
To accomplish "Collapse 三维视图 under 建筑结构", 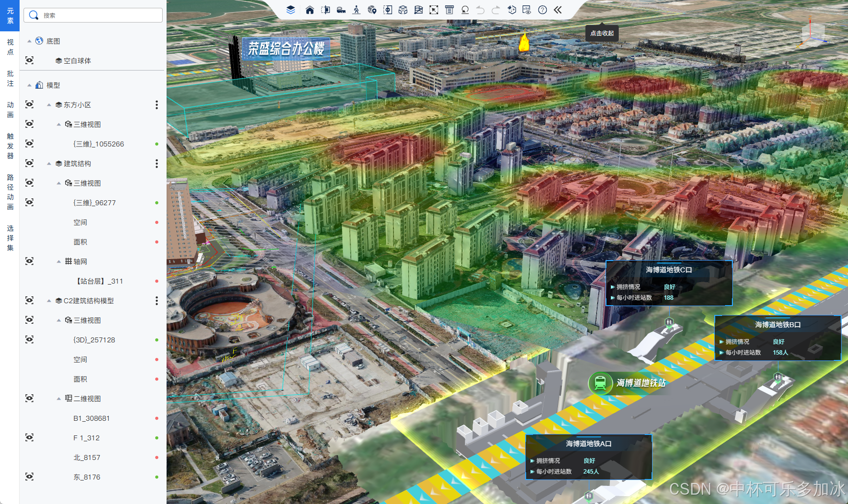I will pos(59,183).
